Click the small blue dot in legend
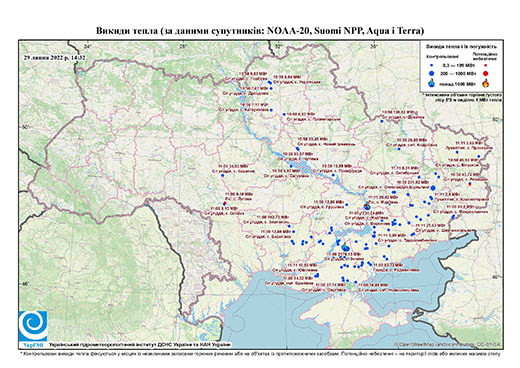 [x=432, y=65]
